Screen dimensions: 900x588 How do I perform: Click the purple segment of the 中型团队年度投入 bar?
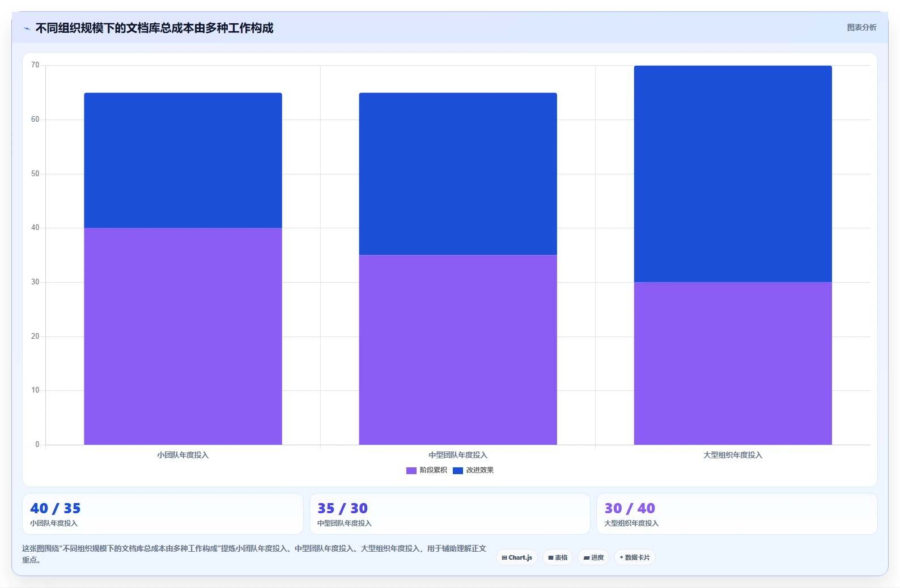point(458,350)
